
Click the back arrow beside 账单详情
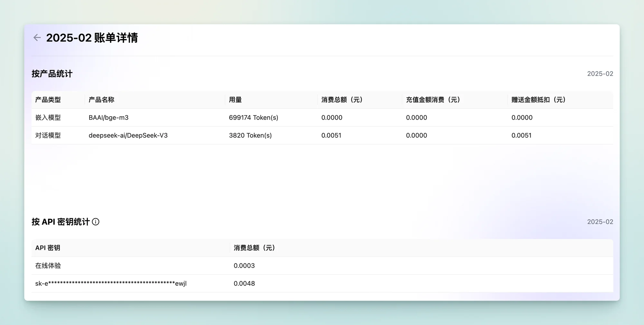click(x=37, y=38)
